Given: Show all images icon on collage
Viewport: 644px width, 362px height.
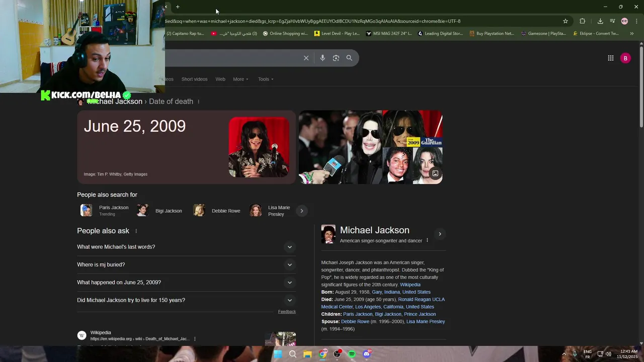Looking at the screenshot, I should (435, 173).
